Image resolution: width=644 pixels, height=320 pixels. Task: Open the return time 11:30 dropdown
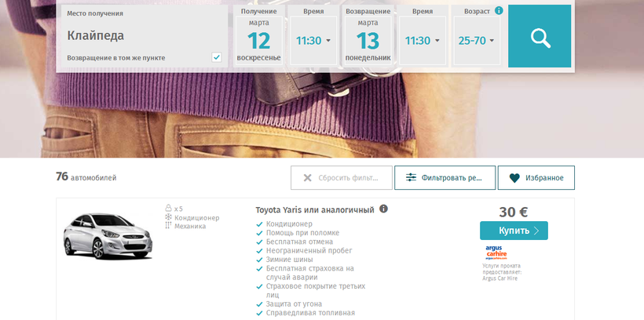point(423,41)
